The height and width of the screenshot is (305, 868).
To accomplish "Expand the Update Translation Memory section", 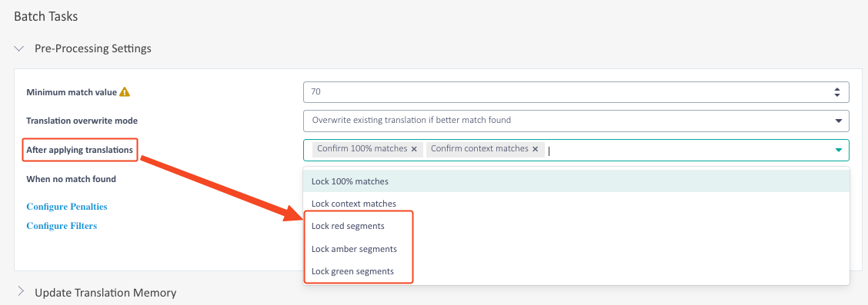I will point(21,291).
